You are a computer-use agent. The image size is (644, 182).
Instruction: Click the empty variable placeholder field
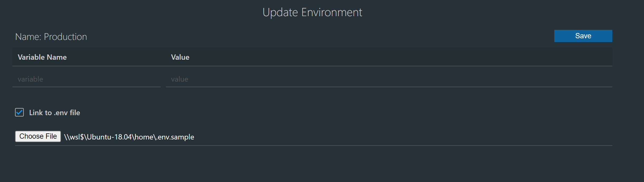click(x=87, y=79)
